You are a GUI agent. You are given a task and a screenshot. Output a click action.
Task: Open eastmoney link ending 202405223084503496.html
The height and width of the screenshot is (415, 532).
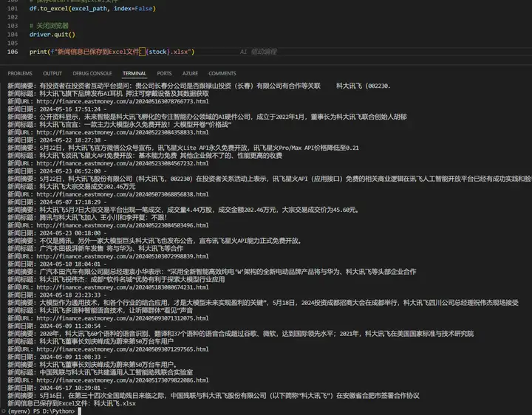123,225
